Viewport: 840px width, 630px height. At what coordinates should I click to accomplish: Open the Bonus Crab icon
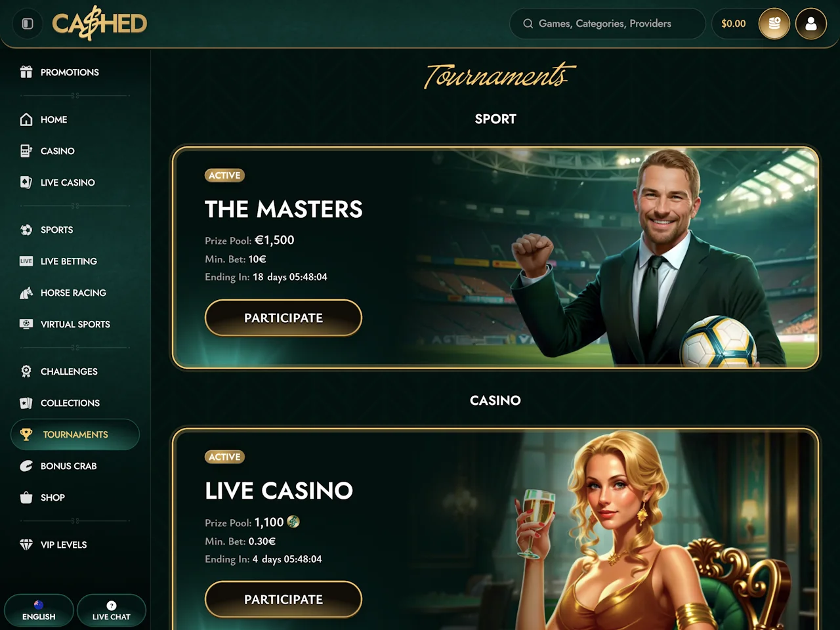[x=26, y=466]
